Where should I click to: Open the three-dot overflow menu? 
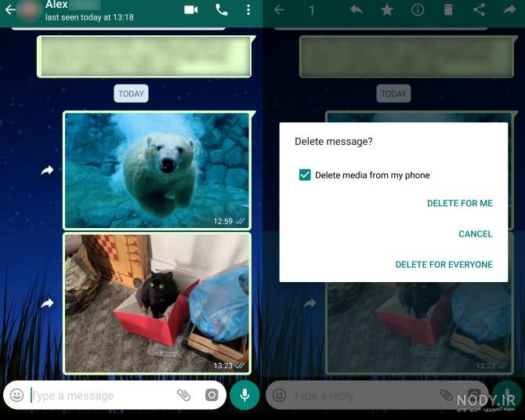pos(248,10)
